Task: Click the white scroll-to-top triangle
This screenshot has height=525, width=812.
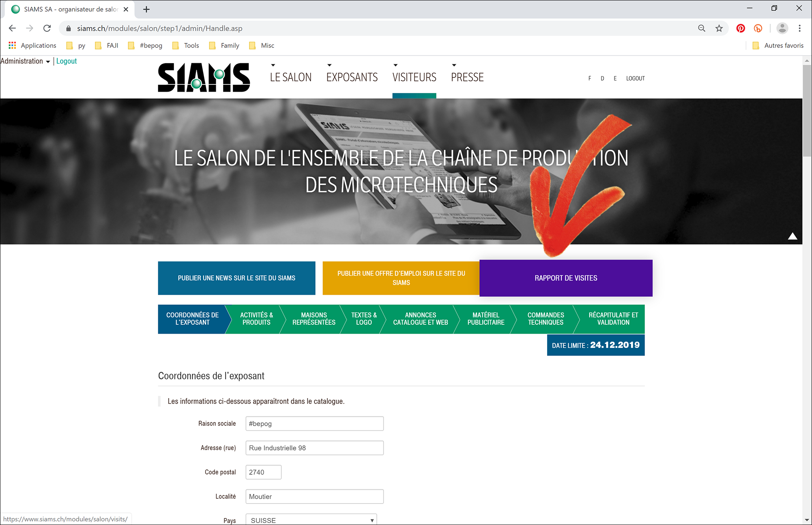Action: click(793, 236)
